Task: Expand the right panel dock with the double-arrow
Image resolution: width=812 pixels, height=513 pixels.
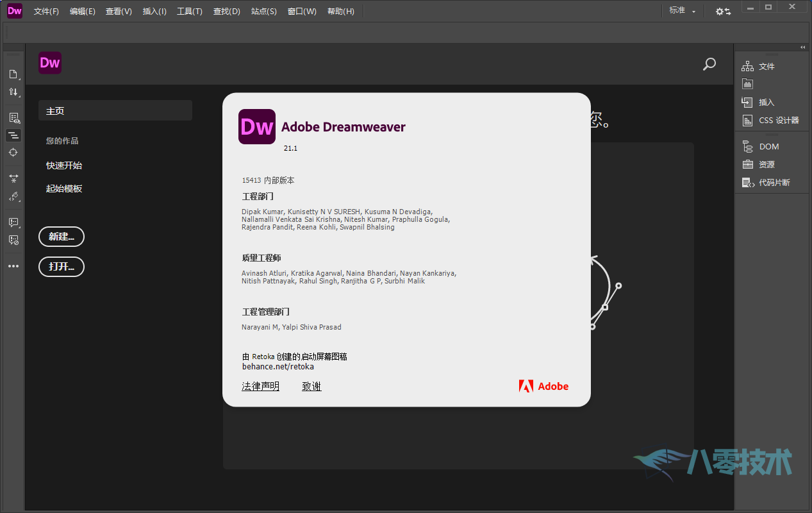Action: (x=802, y=47)
